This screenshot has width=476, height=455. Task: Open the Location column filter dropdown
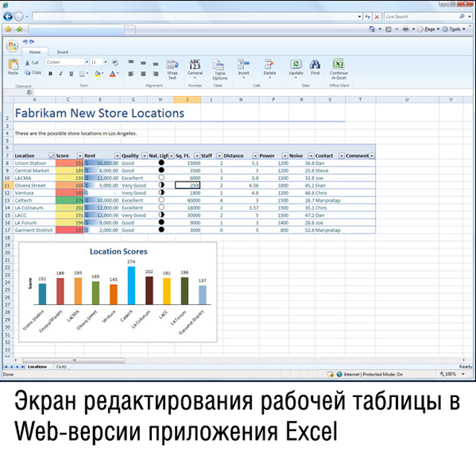coord(51,155)
